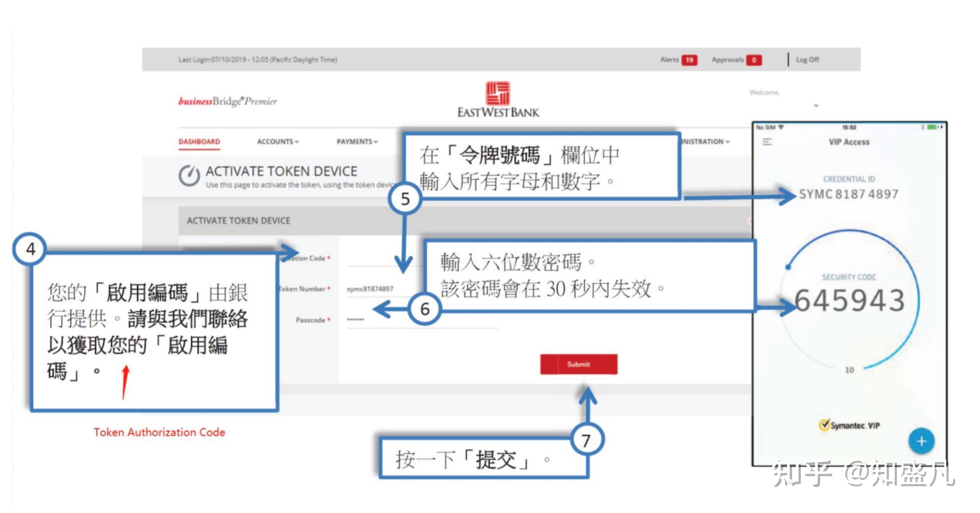Click the Log Off link
The width and height of the screenshot is (980, 513).
[x=808, y=60]
